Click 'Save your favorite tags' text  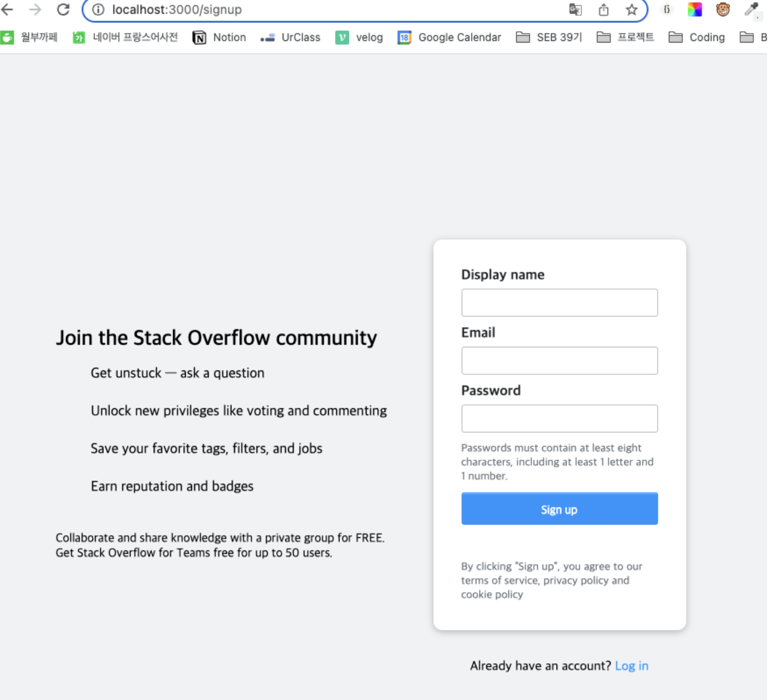tap(206, 448)
